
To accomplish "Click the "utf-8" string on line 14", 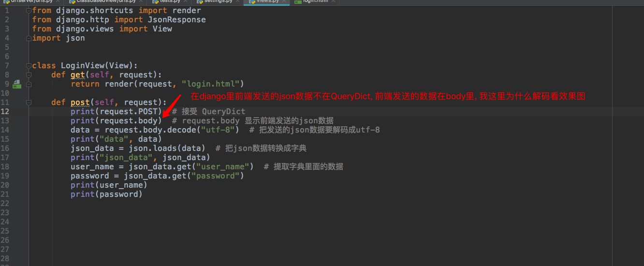I will point(218,130).
